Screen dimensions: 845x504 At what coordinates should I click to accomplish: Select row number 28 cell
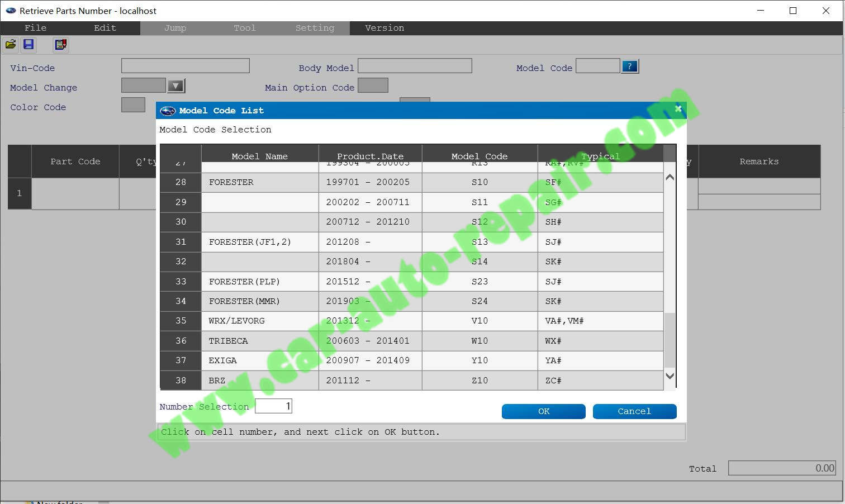point(181,182)
